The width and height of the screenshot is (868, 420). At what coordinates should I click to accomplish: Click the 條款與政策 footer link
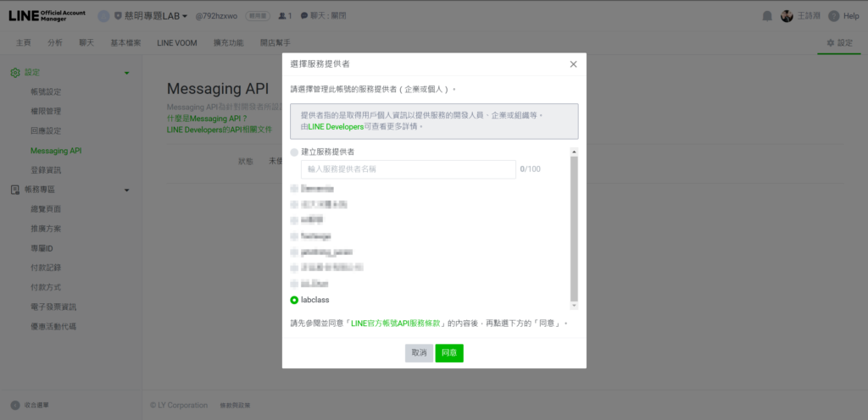coord(236,406)
